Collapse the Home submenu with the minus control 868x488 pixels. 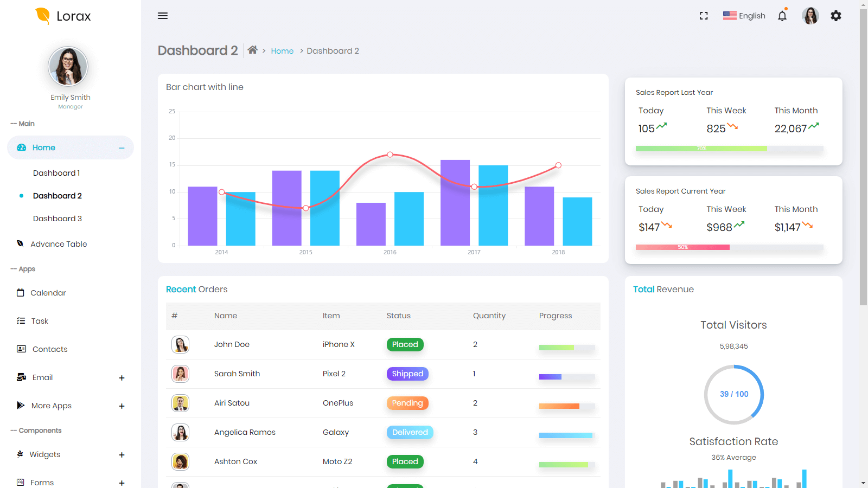(120, 147)
